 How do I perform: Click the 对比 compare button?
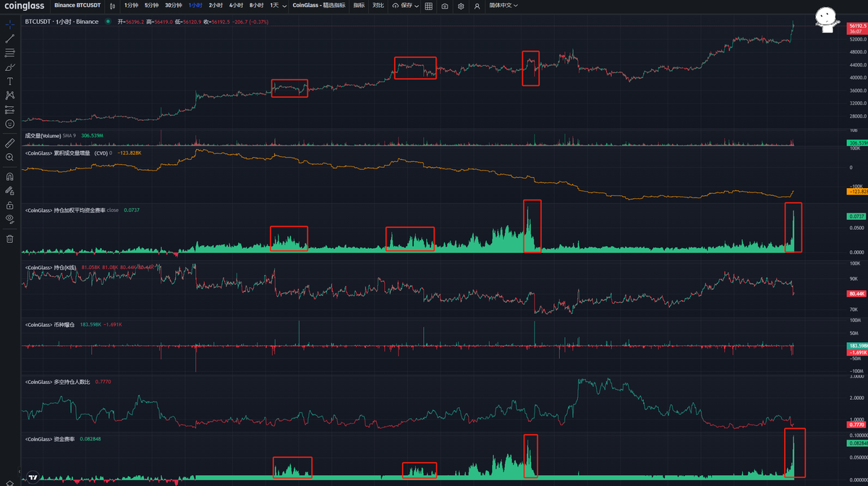378,6
